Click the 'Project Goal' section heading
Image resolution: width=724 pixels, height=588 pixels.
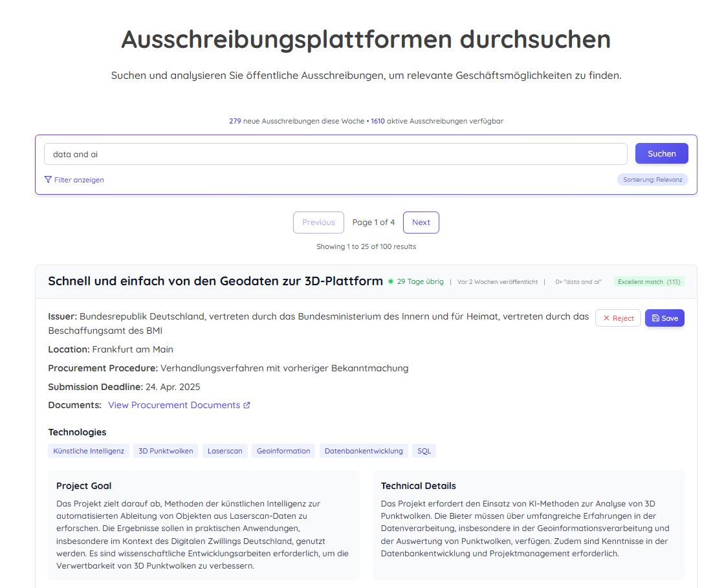pos(83,486)
